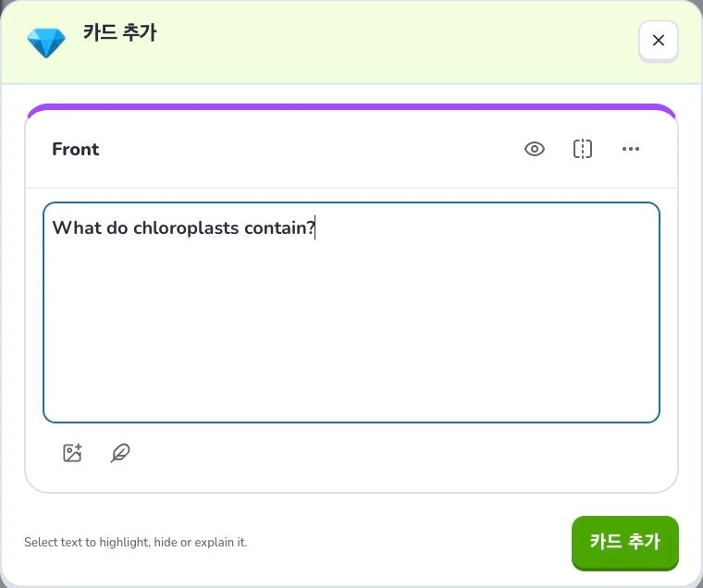Click inside the Front text field
Screen dimensions: 703x588
tap(351, 312)
